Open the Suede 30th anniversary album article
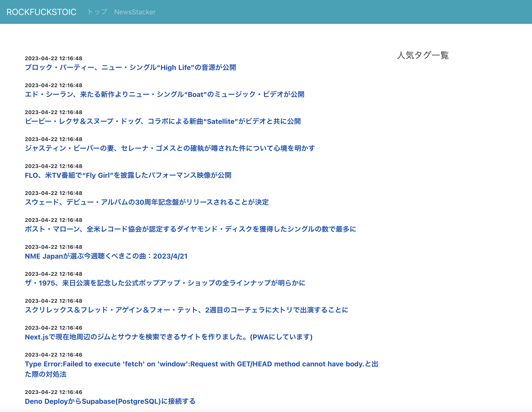Viewport: 532px width, 412px height. pyautogui.click(x=147, y=202)
